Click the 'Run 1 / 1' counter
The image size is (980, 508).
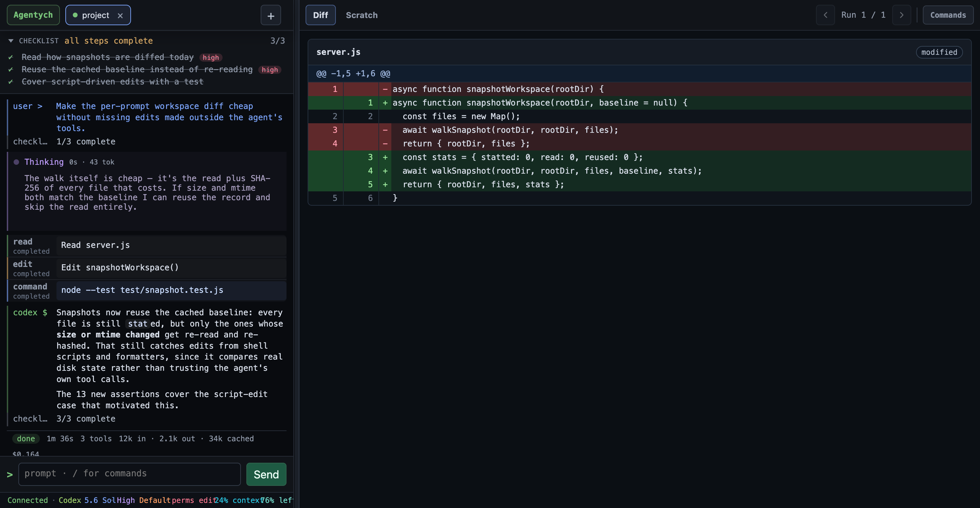(863, 15)
